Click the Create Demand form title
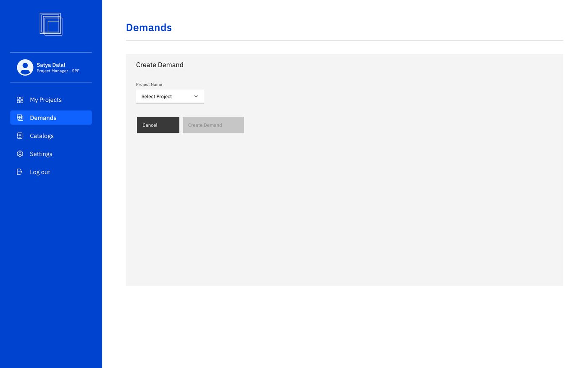Viewport: 588px width, 368px height. (x=160, y=65)
